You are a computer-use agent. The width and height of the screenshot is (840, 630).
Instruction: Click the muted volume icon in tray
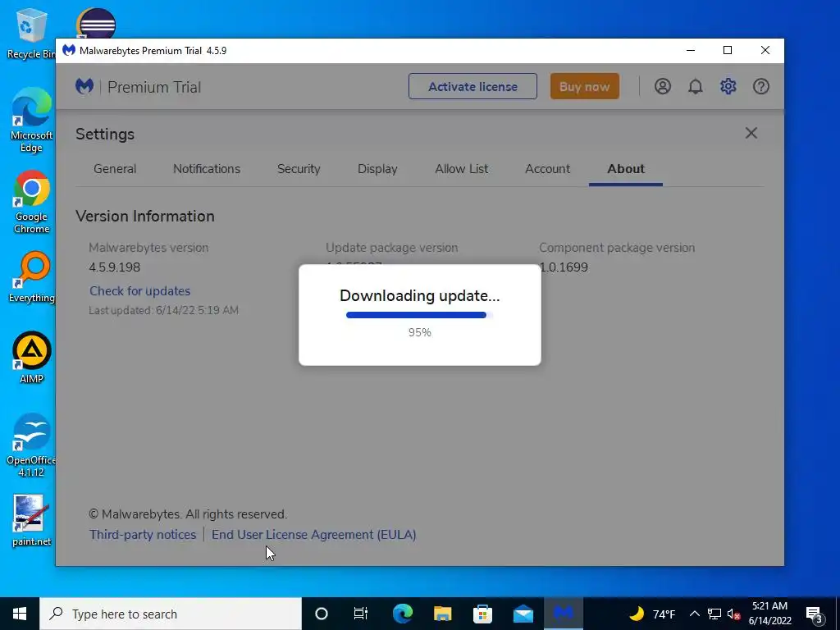[734, 614]
